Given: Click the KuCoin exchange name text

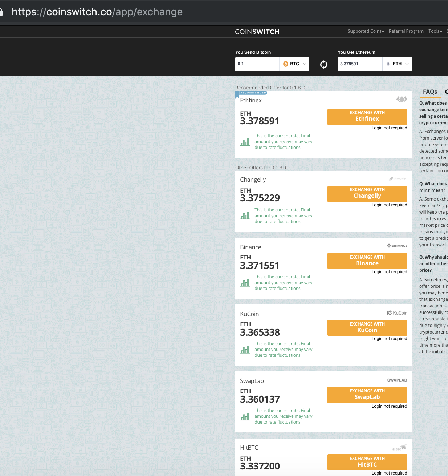Looking at the screenshot, I should coord(249,314).
